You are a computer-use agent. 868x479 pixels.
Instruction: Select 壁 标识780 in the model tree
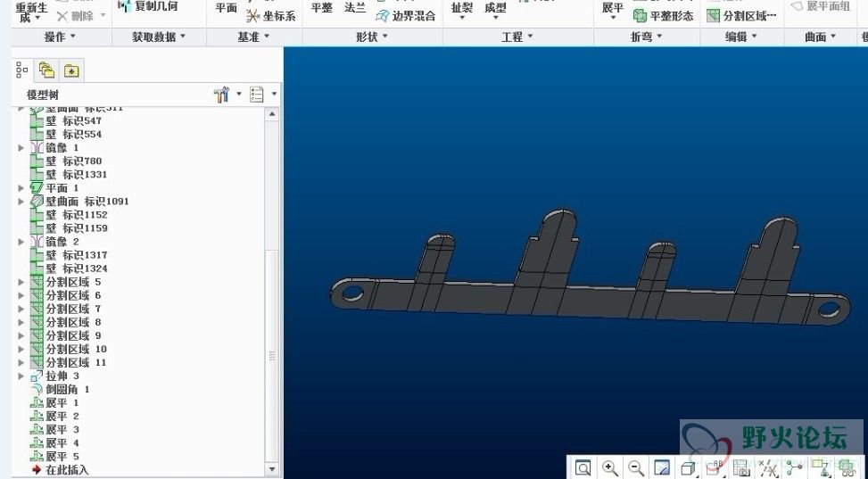coord(66,161)
